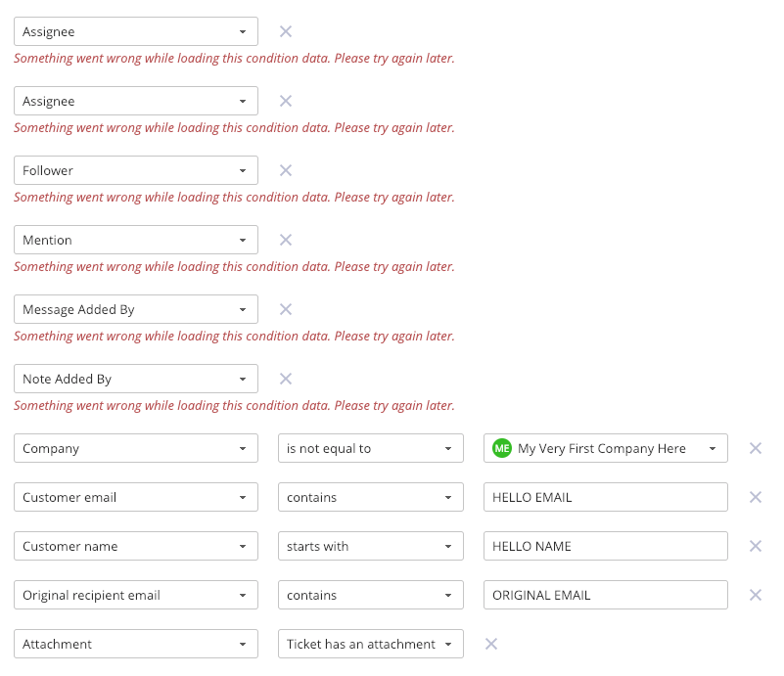The width and height of the screenshot is (784, 676).
Task: Delete the Customer name condition
Action: click(756, 546)
